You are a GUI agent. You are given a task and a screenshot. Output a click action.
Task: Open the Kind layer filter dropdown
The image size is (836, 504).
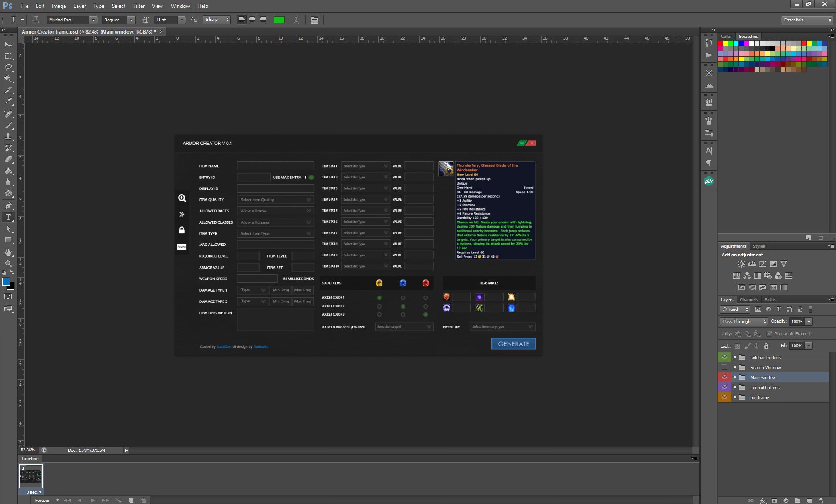point(734,309)
